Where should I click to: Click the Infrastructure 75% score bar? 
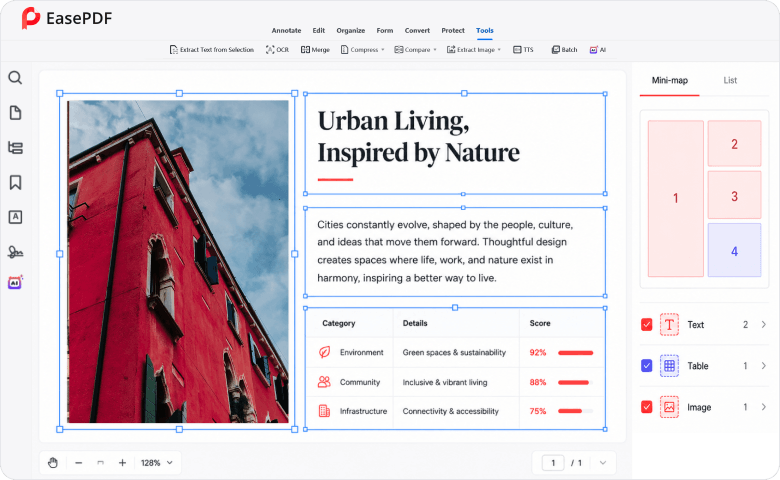coord(576,411)
